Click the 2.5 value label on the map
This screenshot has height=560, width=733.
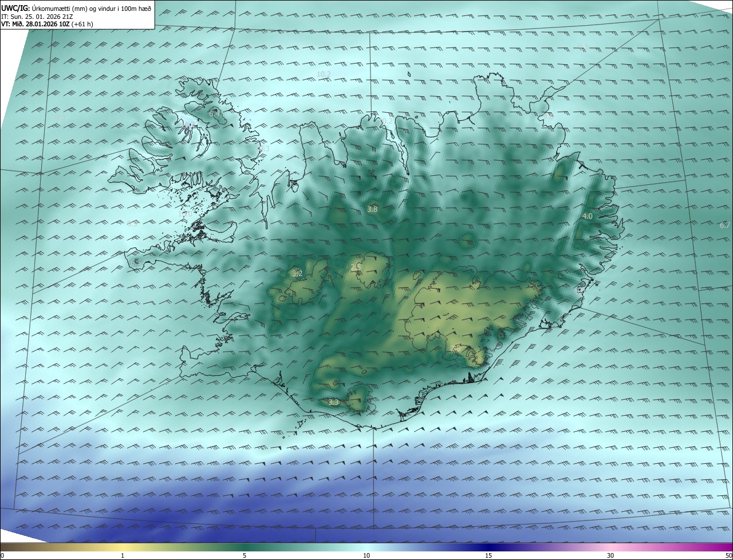(355, 267)
